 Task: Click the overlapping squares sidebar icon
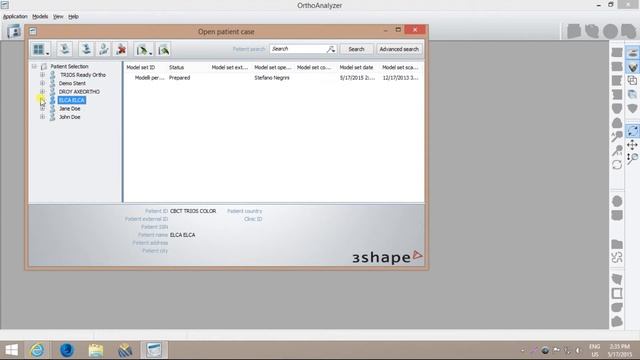pyautogui.click(x=632, y=80)
